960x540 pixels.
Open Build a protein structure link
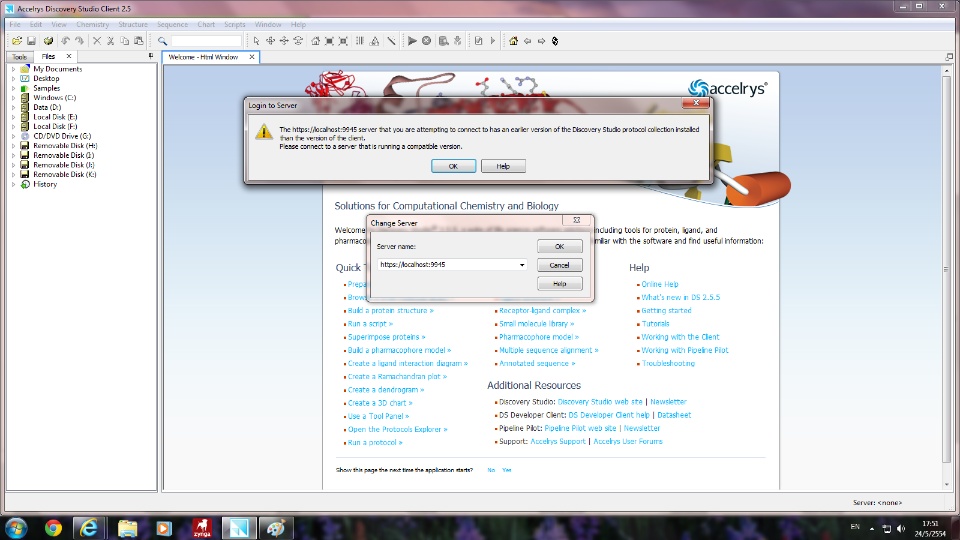click(x=391, y=310)
